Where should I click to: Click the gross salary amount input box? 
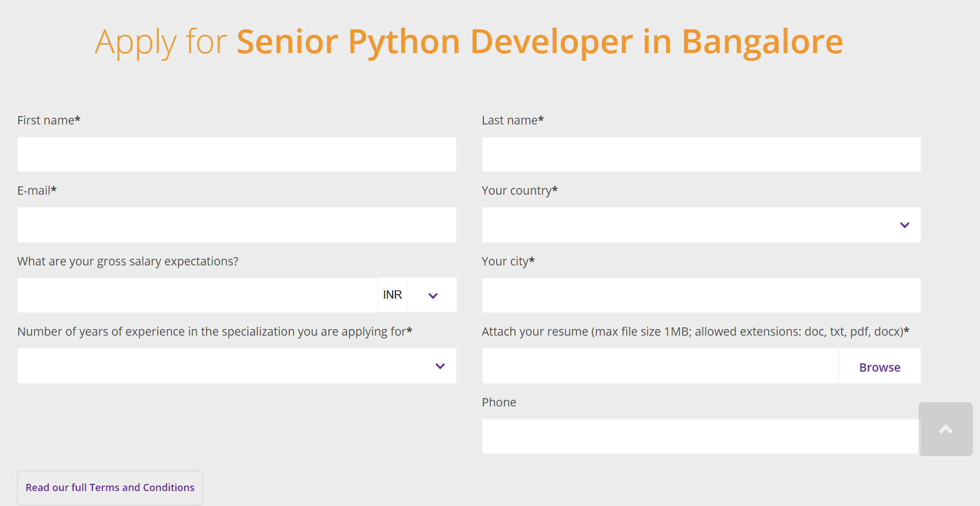click(x=197, y=295)
